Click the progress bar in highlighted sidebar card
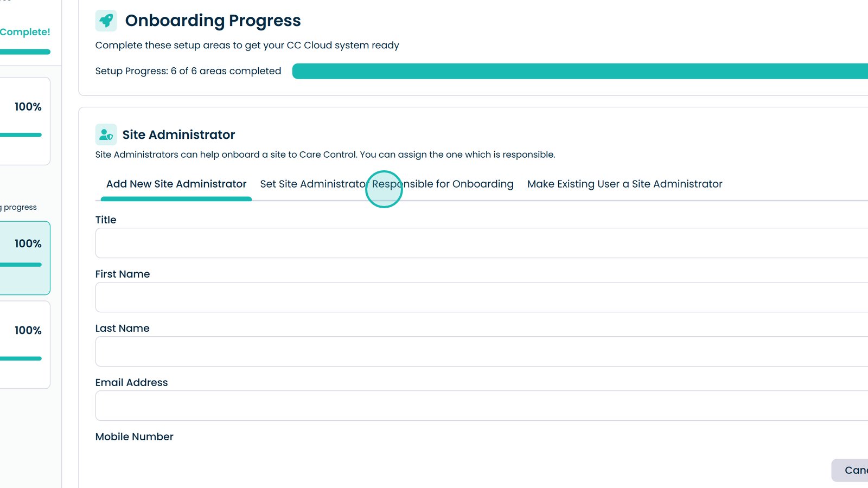This screenshot has height=488, width=868. coord(22,265)
